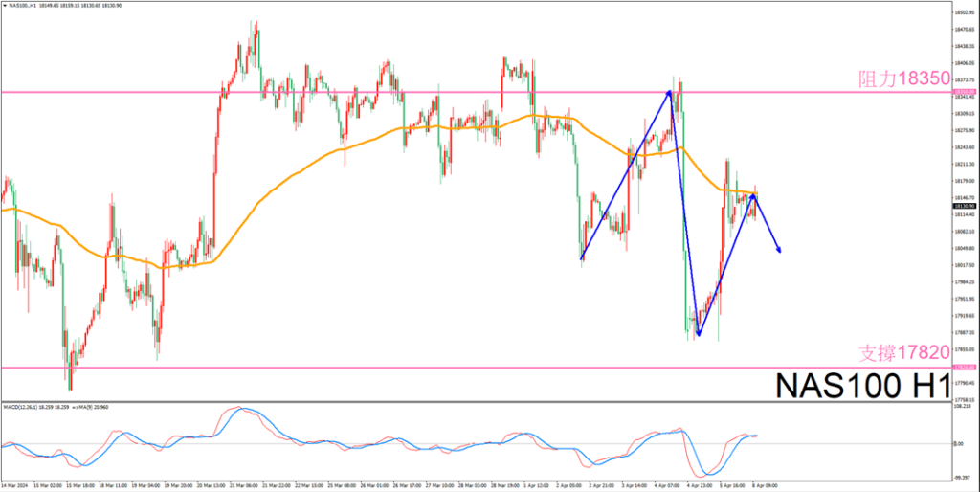The height and width of the screenshot is (492, 980).
Task: Click the 18082.10 price axis label
Action: pyautogui.click(x=963, y=231)
